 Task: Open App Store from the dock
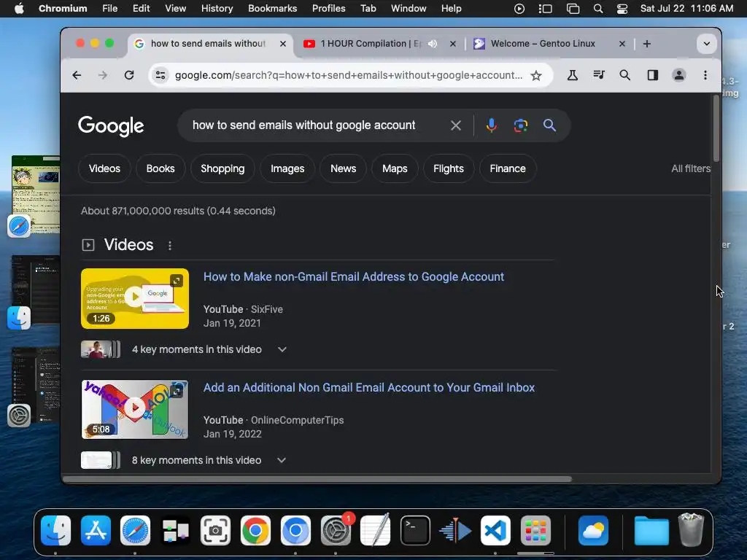coord(96,531)
